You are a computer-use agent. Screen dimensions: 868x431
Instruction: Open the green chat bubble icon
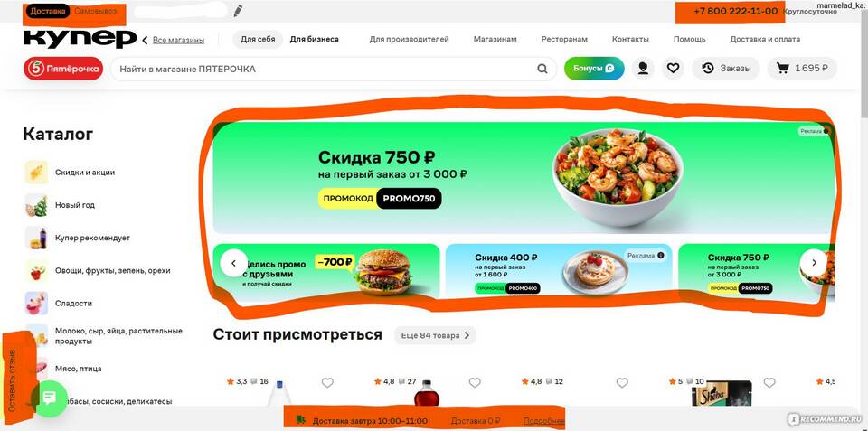coord(49,398)
